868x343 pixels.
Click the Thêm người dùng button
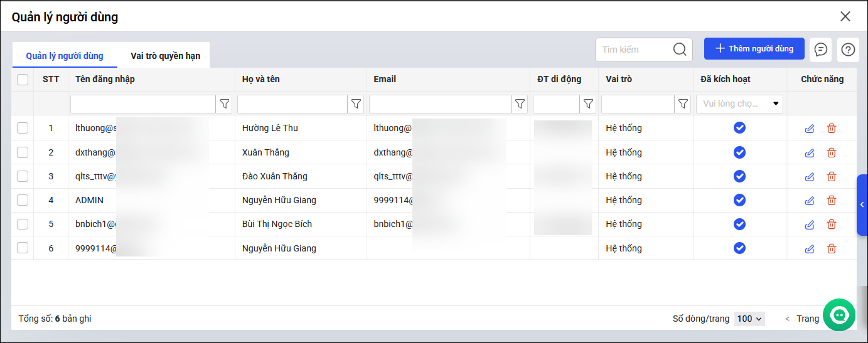[754, 49]
